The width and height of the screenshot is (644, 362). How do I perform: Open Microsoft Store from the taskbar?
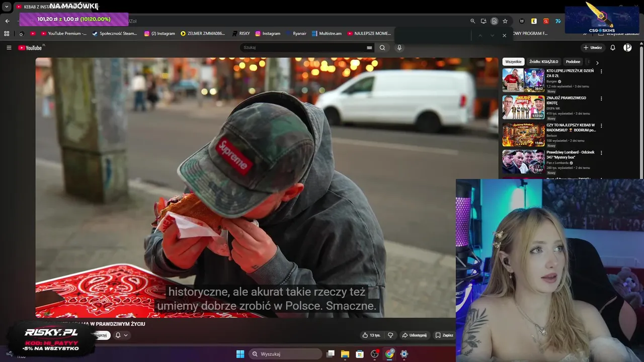click(x=360, y=354)
